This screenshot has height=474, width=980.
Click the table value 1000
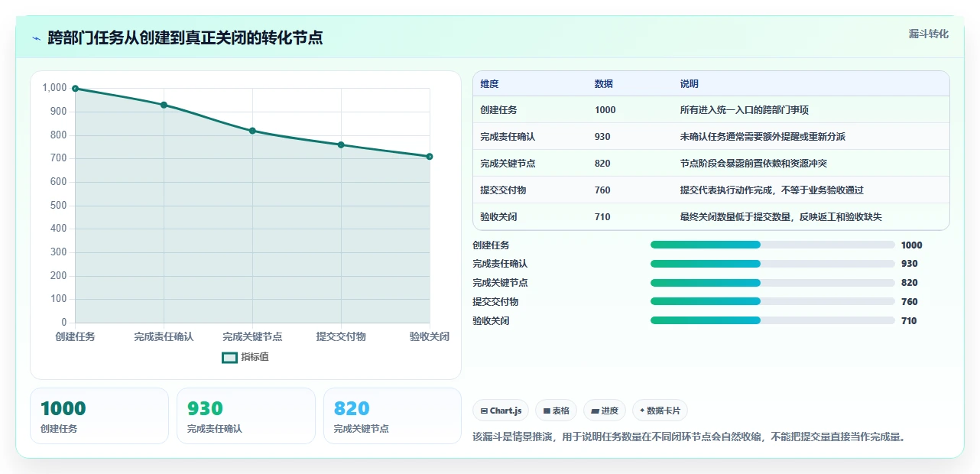coord(605,110)
